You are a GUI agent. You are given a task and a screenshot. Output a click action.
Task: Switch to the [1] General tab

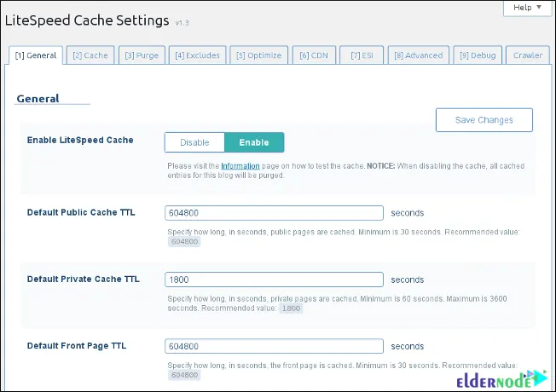[x=36, y=55]
